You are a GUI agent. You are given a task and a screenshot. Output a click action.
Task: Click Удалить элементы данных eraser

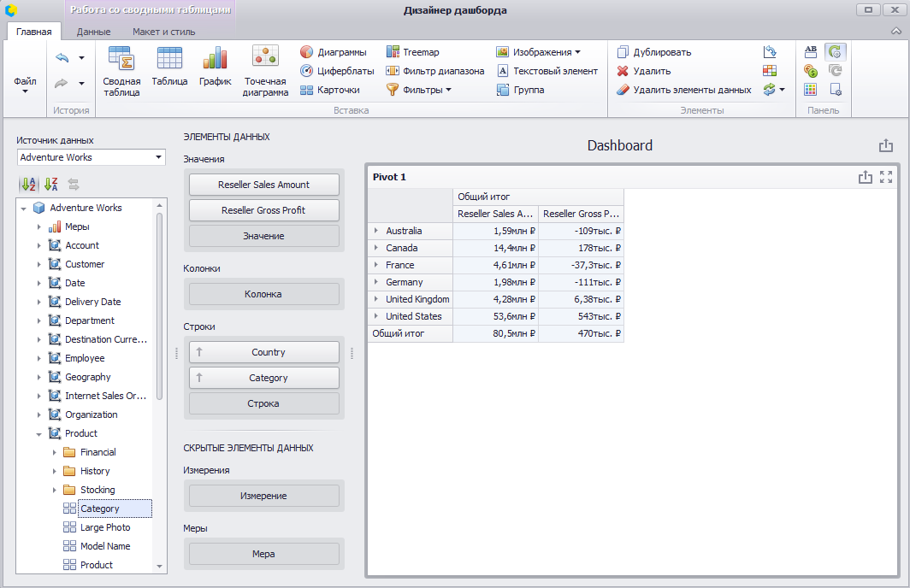(683, 90)
